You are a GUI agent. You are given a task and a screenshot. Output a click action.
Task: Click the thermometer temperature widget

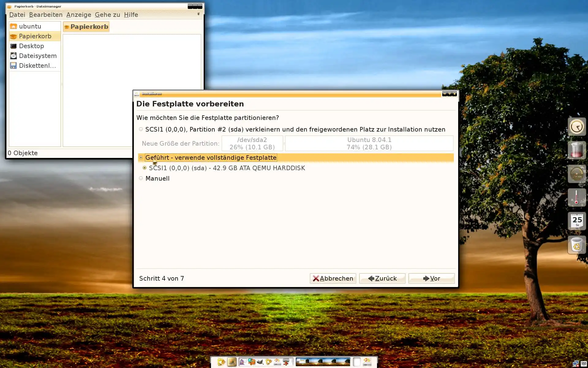(577, 197)
